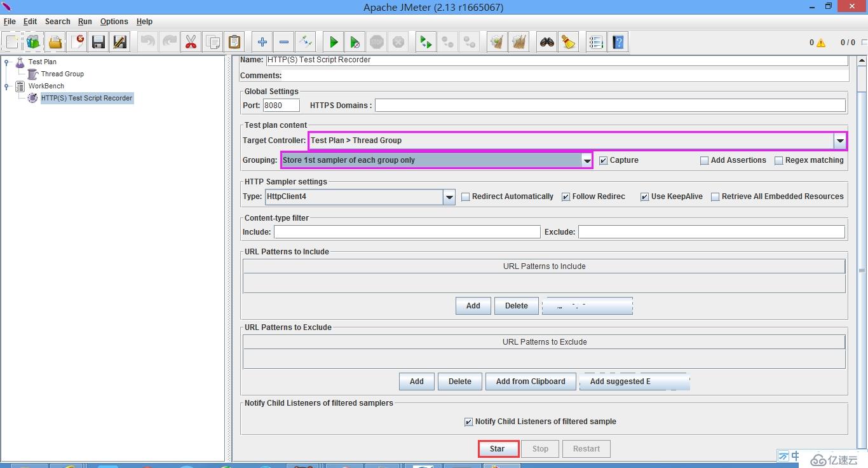Toggle the Follow Redirects checkbox
This screenshot has width=868, height=468.
(566, 196)
